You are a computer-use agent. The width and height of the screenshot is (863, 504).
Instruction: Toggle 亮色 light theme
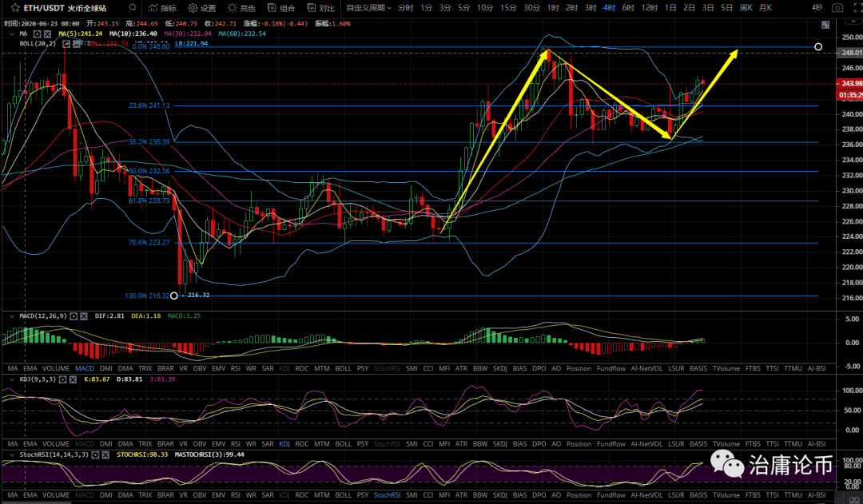pos(241,9)
